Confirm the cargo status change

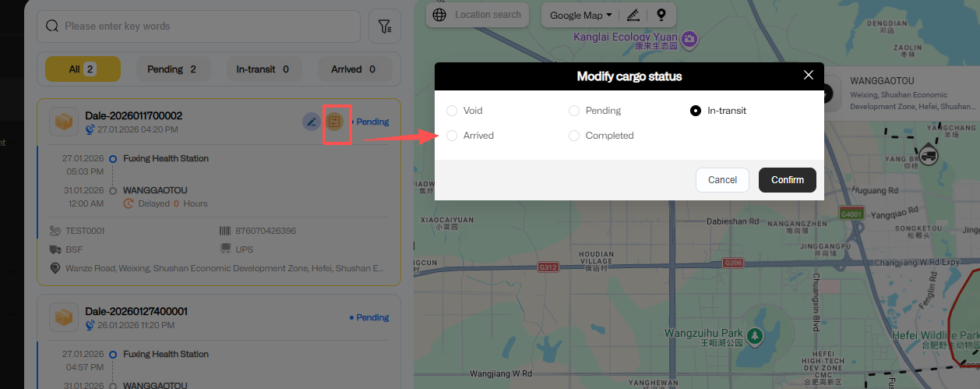pyautogui.click(x=787, y=180)
